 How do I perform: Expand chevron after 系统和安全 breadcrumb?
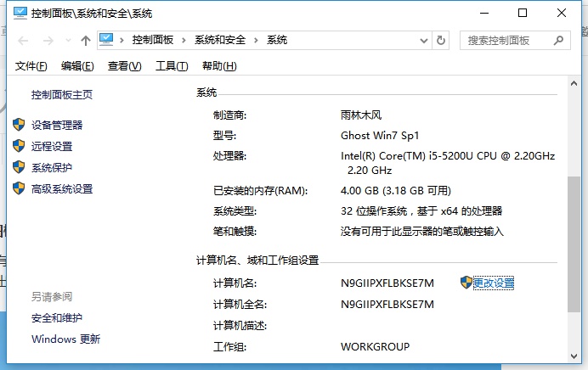tap(256, 40)
